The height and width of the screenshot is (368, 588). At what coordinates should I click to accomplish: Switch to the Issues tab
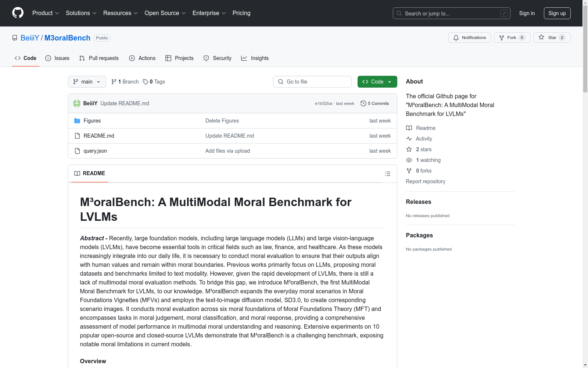[57, 58]
